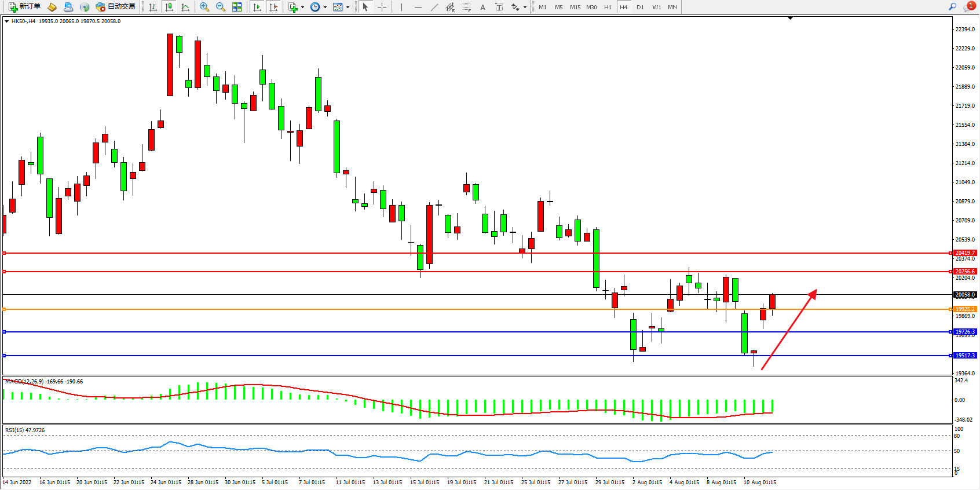Open the periodicity clock dropdown arrow

pos(325,8)
